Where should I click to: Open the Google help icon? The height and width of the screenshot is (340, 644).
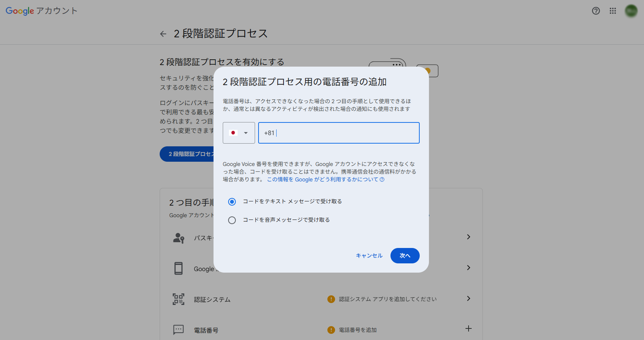tap(596, 11)
